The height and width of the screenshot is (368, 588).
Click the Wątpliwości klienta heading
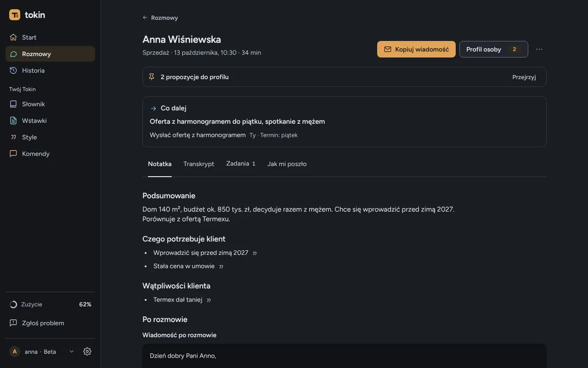tap(176, 286)
